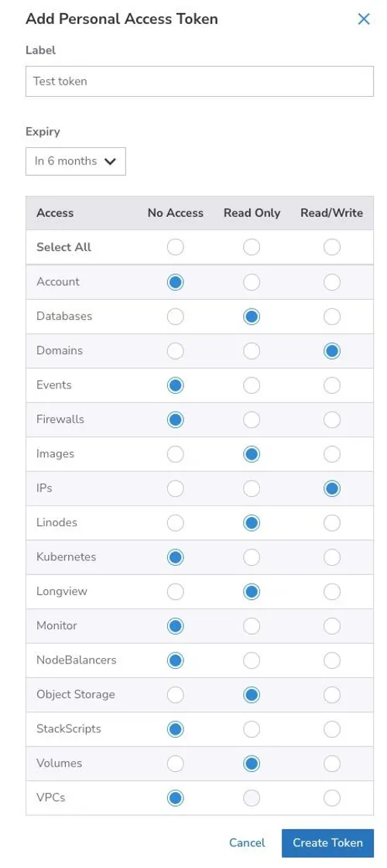Viewport: 387px width, 868px height.
Task: Select All as No Access
Action: [x=175, y=247]
